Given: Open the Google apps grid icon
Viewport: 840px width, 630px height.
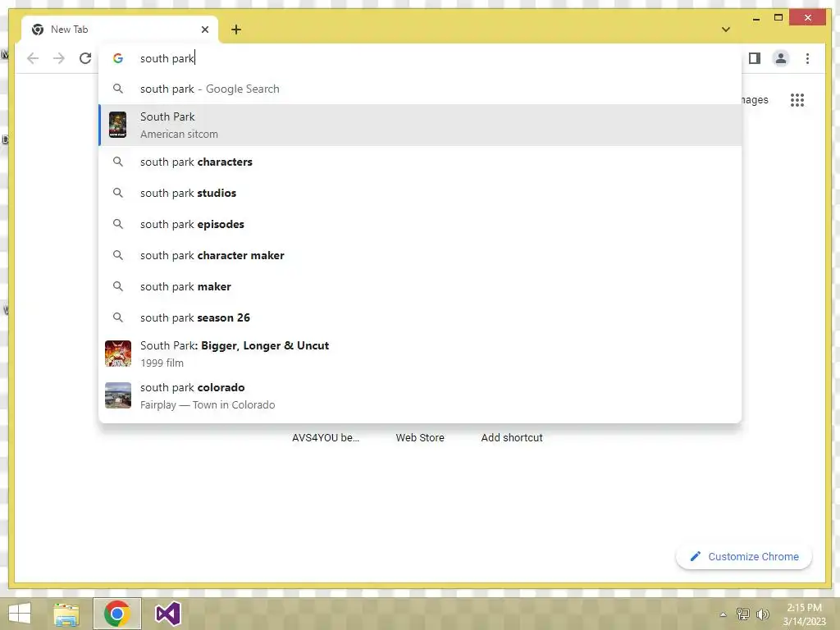Looking at the screenshot, I should tap(797, 99).
